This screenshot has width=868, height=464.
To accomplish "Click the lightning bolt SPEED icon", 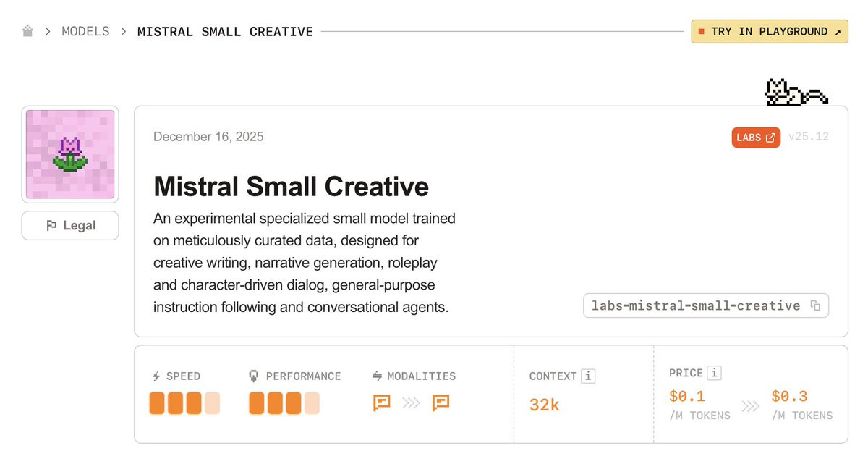I will (156, 376).
